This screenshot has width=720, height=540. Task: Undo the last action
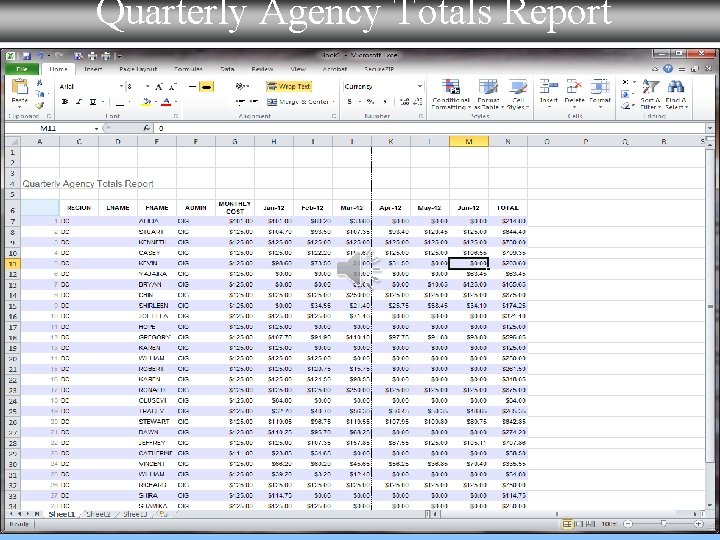41,56
